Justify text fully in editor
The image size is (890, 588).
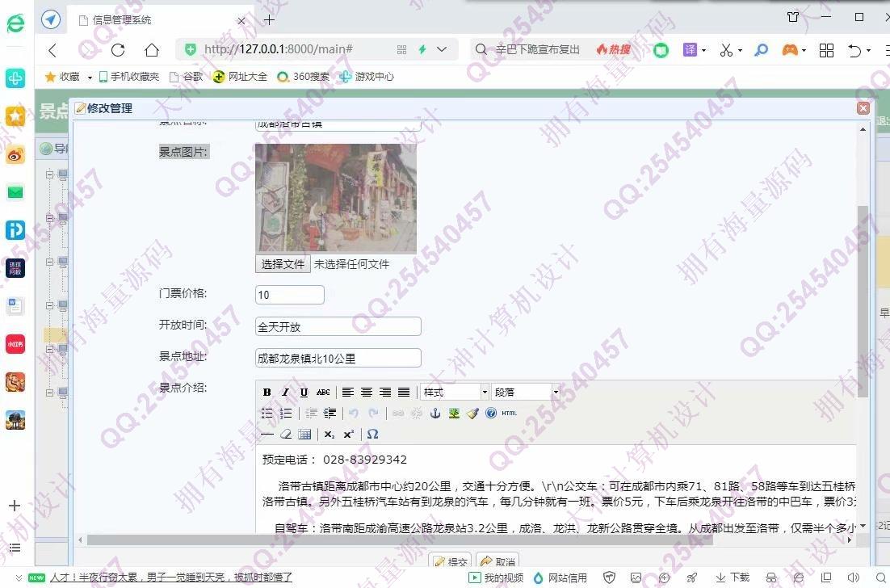click(404, 393)
